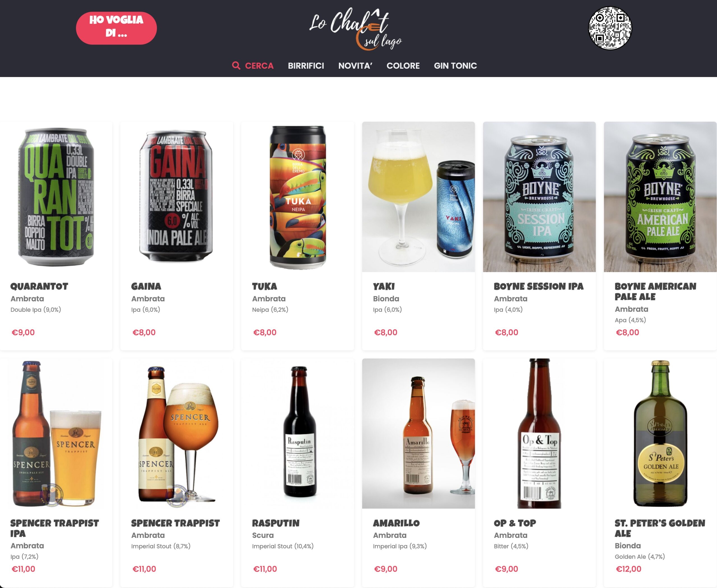Click the AMARILLO product title
Viewport: 717px width, 588px height.
[x=396, y=523]
